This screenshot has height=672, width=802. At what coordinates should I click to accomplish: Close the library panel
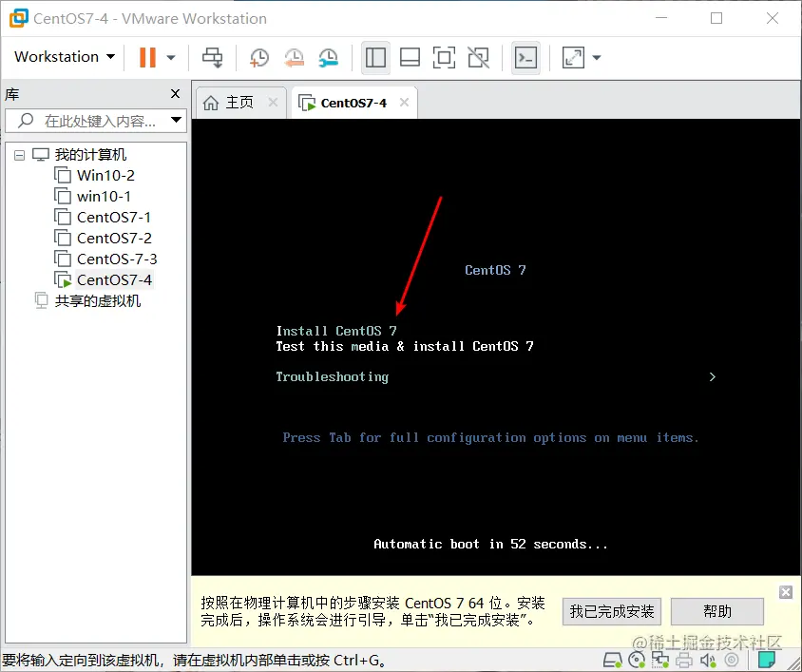coord(176,94)
